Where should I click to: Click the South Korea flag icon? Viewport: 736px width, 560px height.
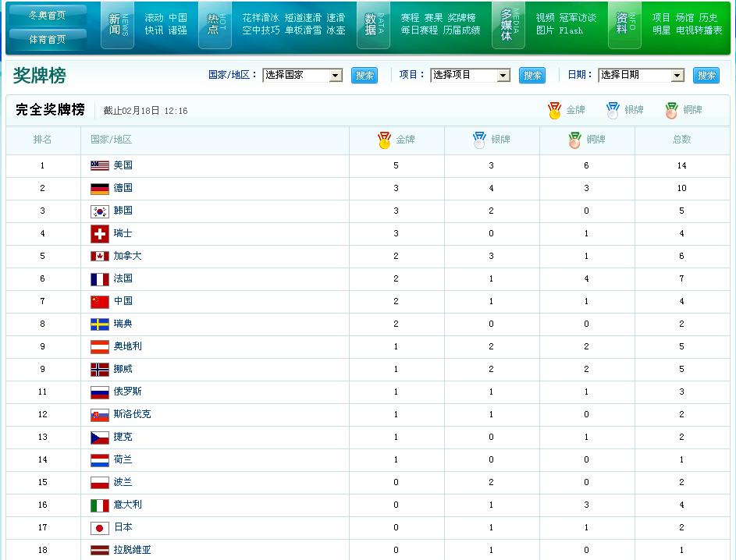click(x=99, y=211)
